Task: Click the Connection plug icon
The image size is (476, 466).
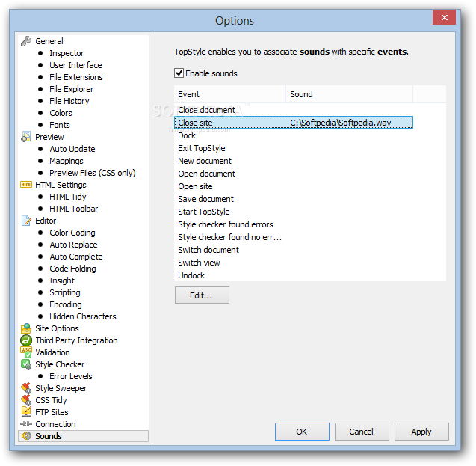Action: tap(26, 424)
